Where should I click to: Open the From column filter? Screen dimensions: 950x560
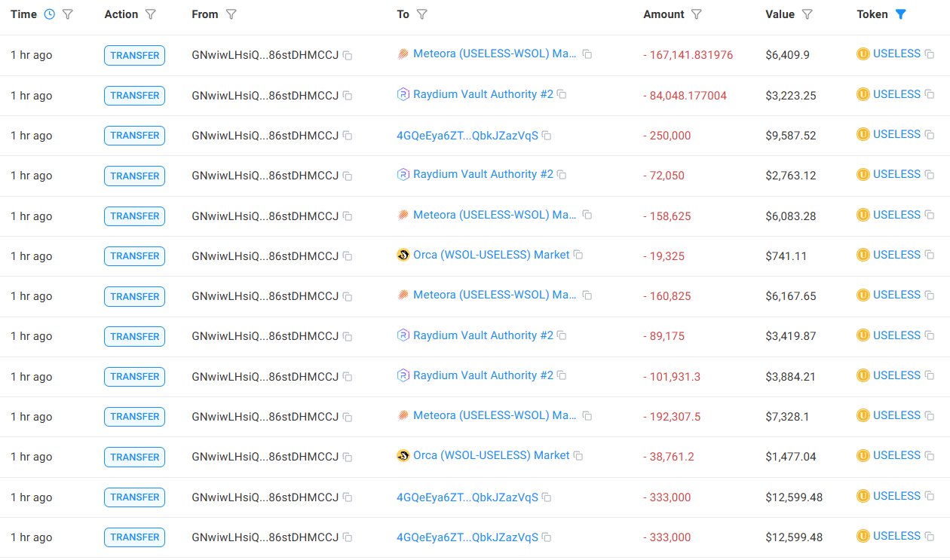[231, 14]
